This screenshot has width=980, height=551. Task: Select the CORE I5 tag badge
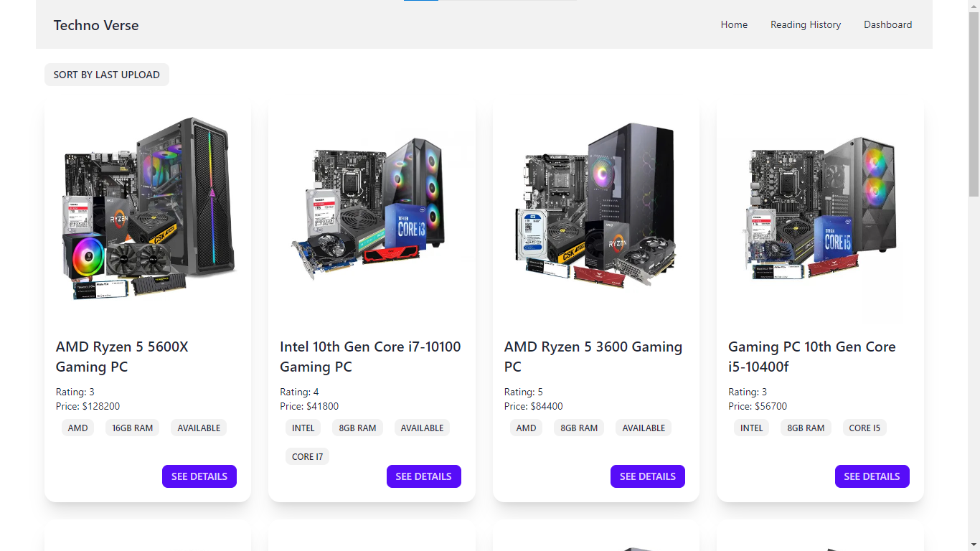tap(864, 428)
